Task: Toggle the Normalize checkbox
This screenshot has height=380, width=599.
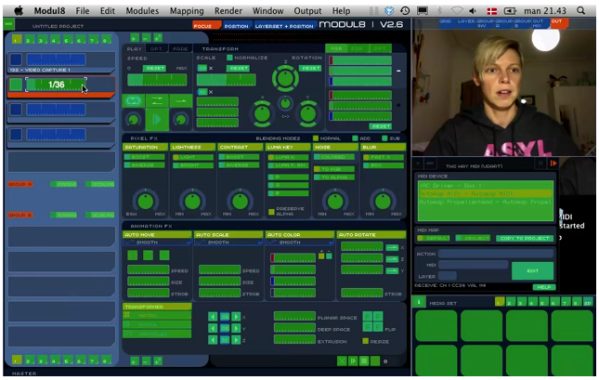Action: pyautogui.click(x=230, y=58)
